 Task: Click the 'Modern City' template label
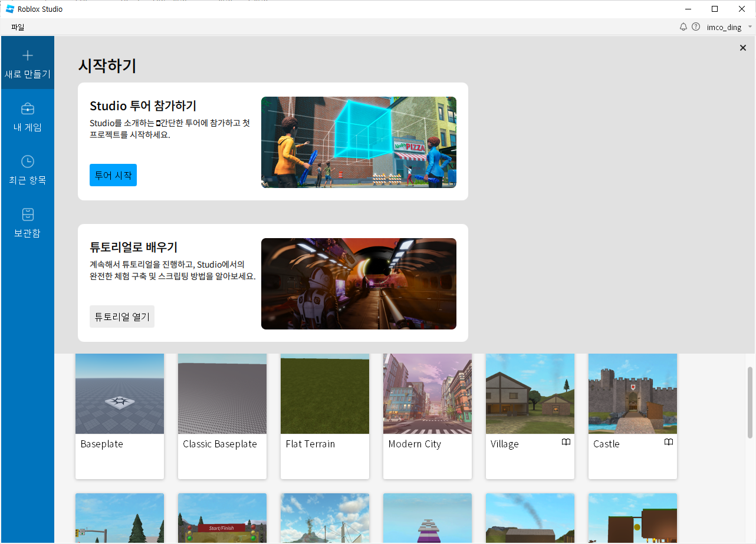415,444
